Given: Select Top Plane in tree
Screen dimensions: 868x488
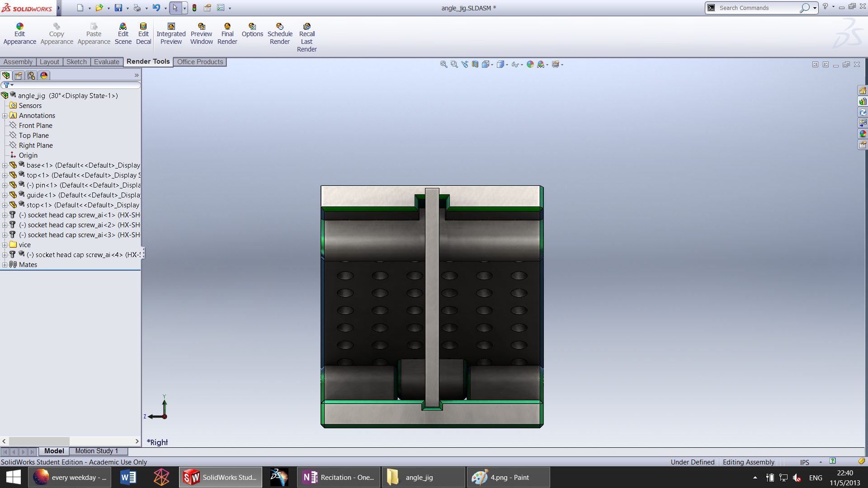Looking at the screenshot, I should (34, 136).
